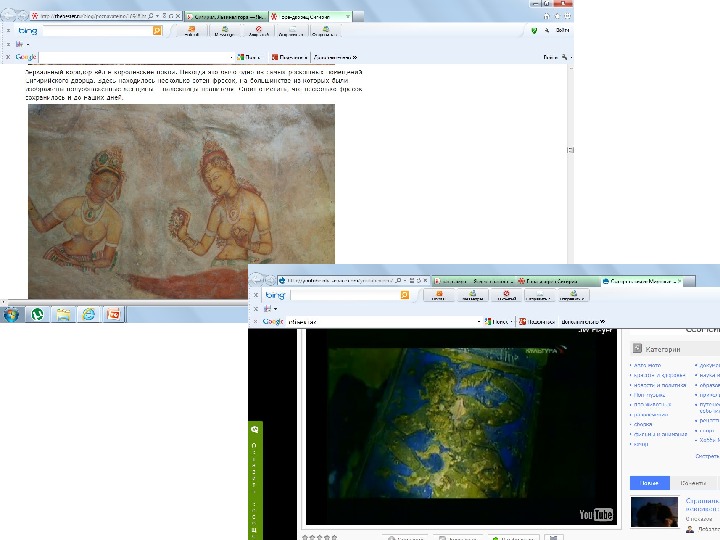
Task: Stop loading in the fresco article window
Action: click(x=178, y=16)
